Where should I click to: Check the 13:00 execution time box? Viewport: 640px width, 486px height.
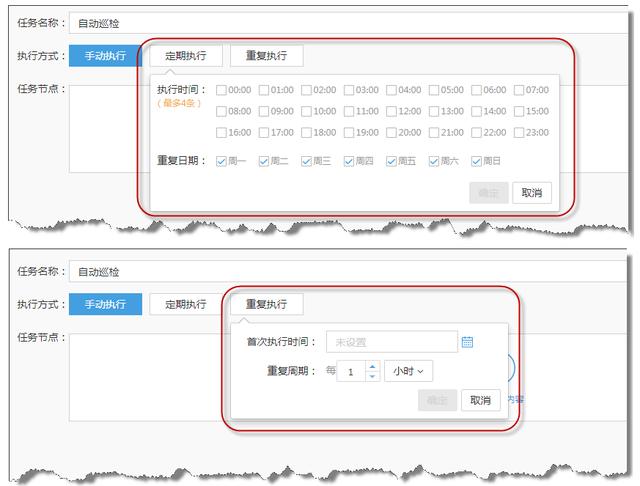tap(434, 111)
